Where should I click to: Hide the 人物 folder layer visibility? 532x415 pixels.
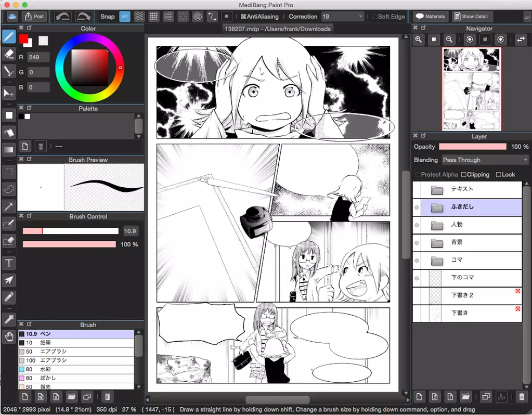click(x=417, y=225)
